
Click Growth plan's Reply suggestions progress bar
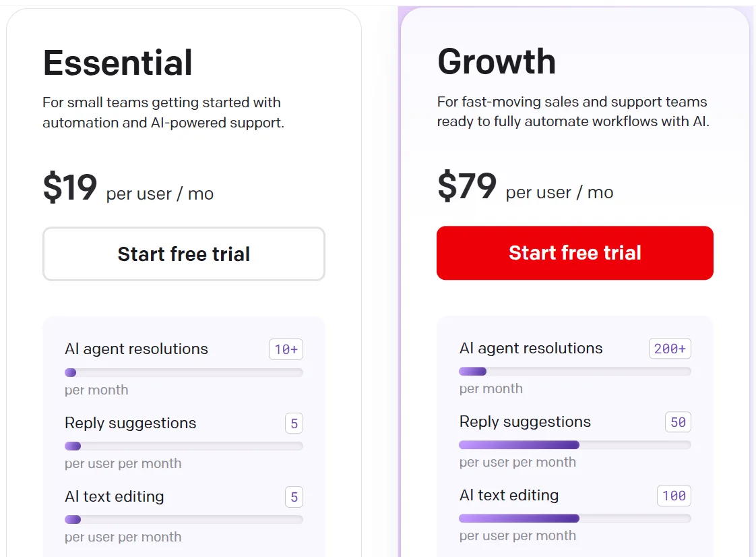click(575, 445)
